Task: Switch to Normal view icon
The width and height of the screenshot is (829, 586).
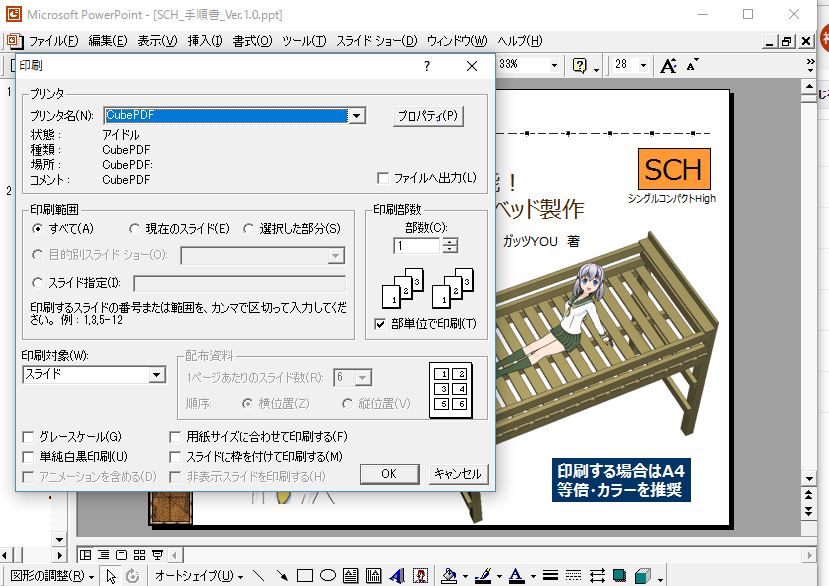Action: [85, 555]
